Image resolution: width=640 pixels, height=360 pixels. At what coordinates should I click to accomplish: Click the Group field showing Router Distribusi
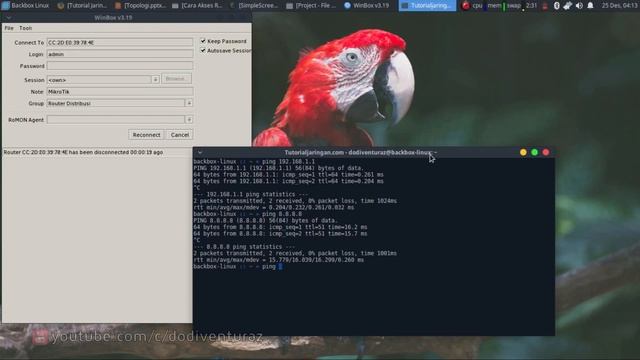116,103
